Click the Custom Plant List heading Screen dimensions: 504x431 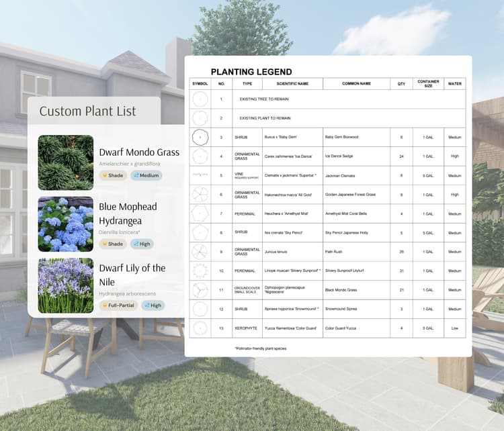(87, 111)
